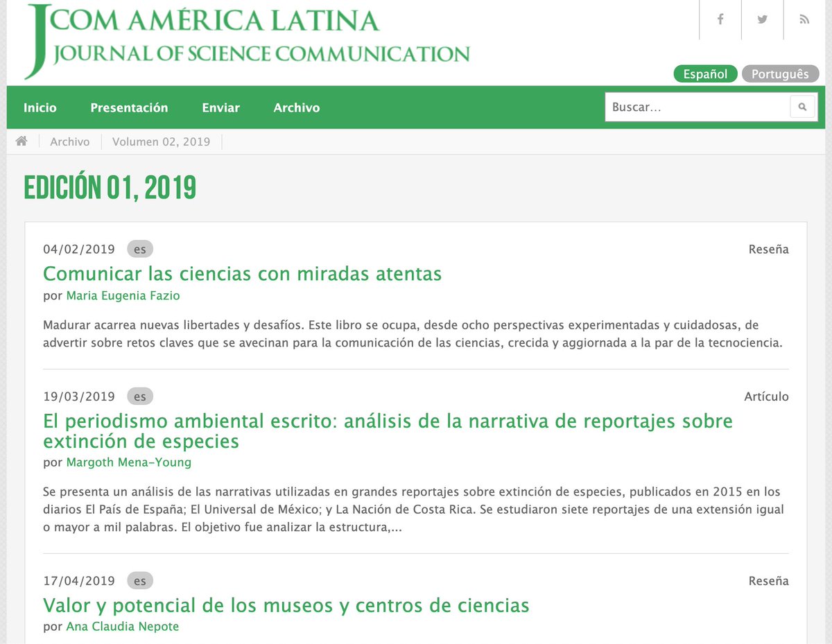832x644 pixels.
Task: Open the Archivo menu item
Action: point(297,107)
